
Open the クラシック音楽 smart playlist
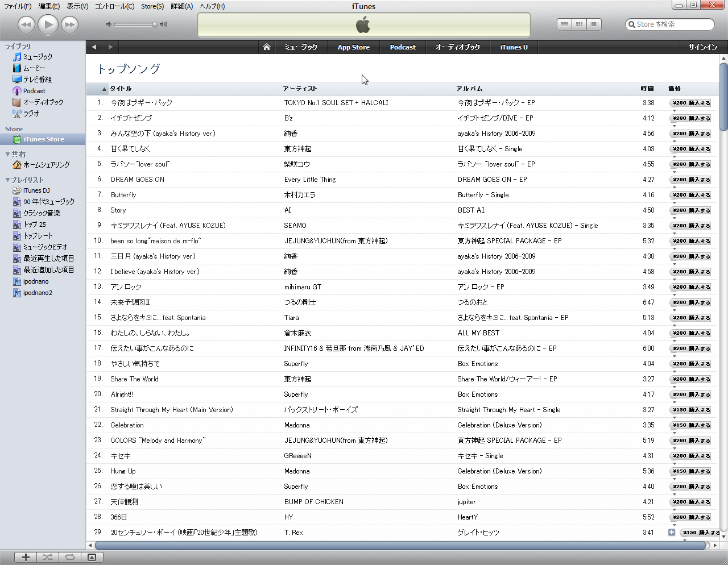pos(42,213)
